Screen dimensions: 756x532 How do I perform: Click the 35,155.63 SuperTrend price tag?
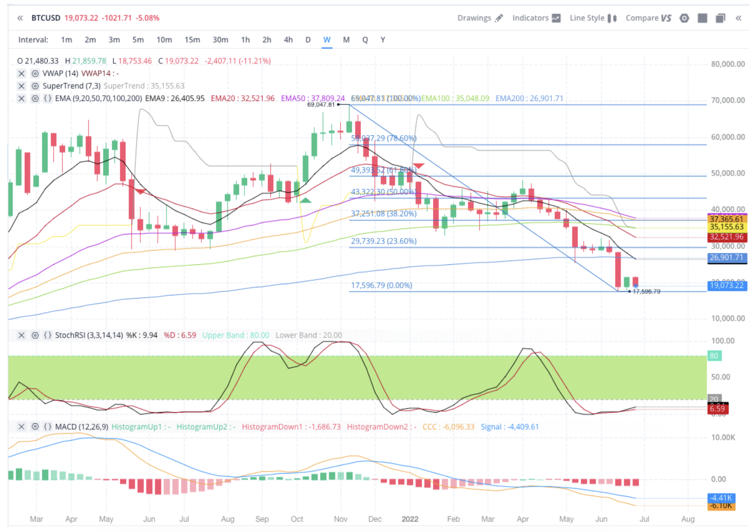point(727,227)
